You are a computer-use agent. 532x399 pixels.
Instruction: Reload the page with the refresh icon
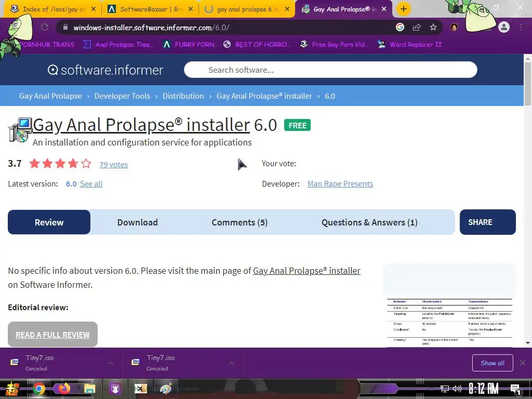click(45, 27)
